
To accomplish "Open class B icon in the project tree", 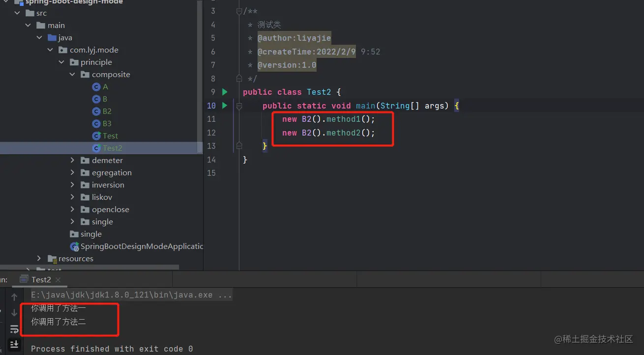I will click(x=96, y=99).
